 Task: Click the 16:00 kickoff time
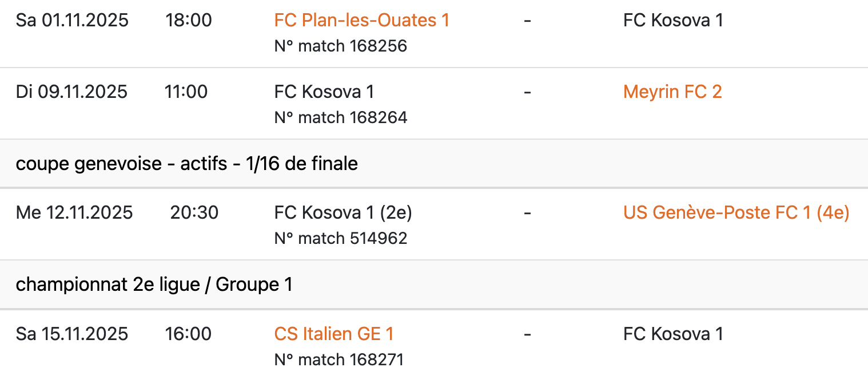click(189, 334)
